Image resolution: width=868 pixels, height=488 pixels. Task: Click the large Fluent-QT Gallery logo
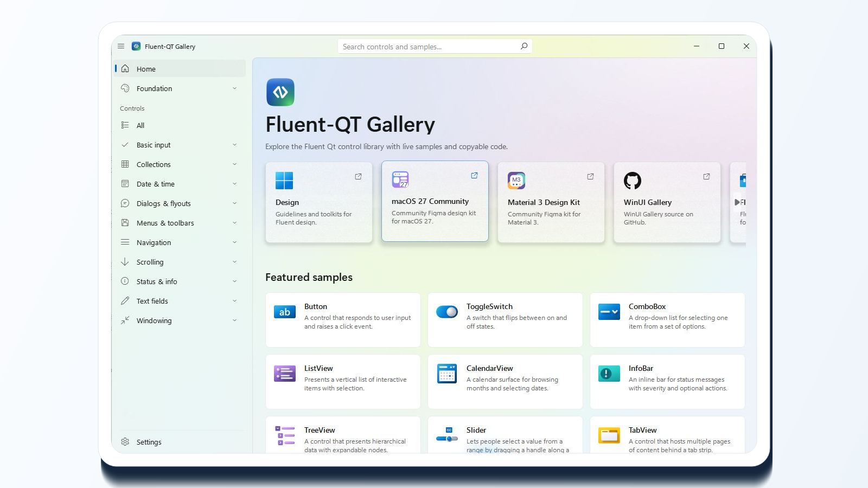(280, 92)
